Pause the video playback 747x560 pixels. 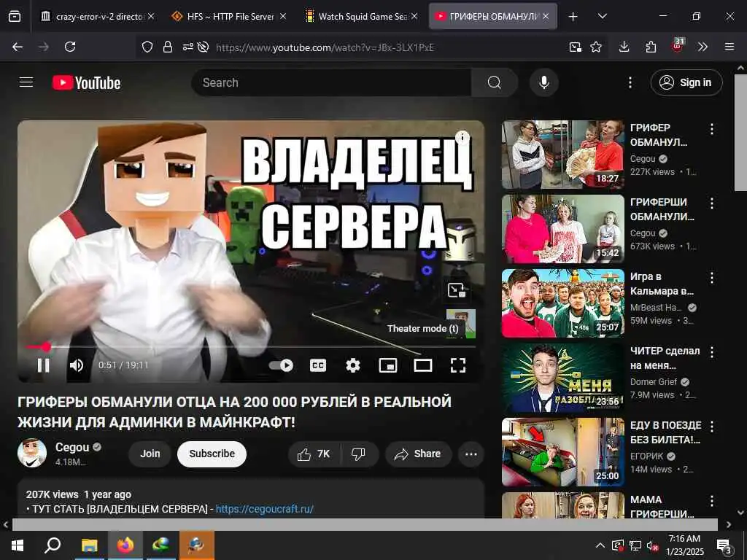(43, 365)
